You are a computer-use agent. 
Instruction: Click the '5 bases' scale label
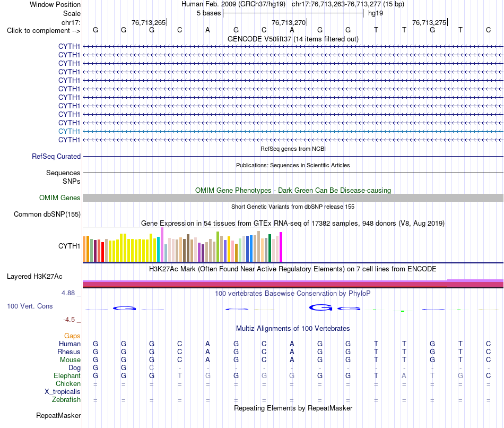point(209,13)
